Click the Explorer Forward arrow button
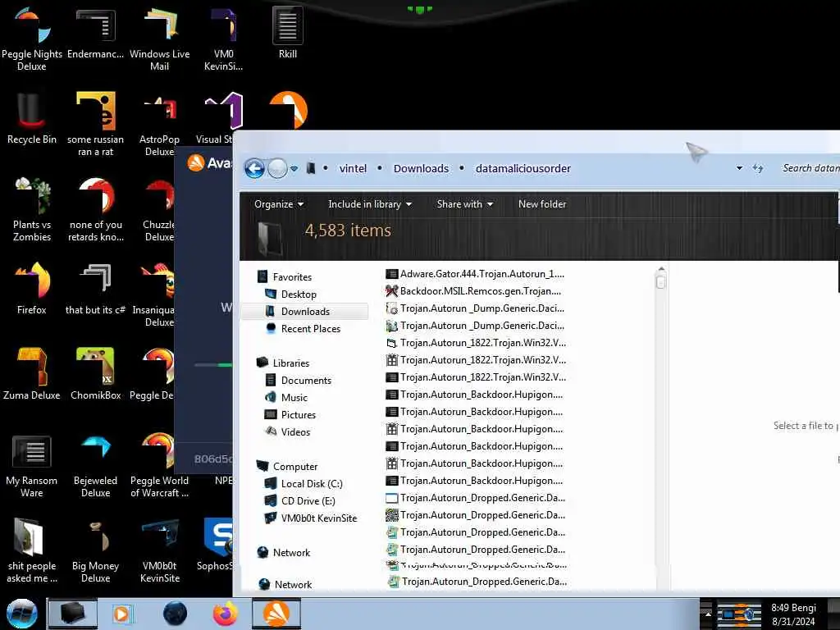 (x=277, y=169)
